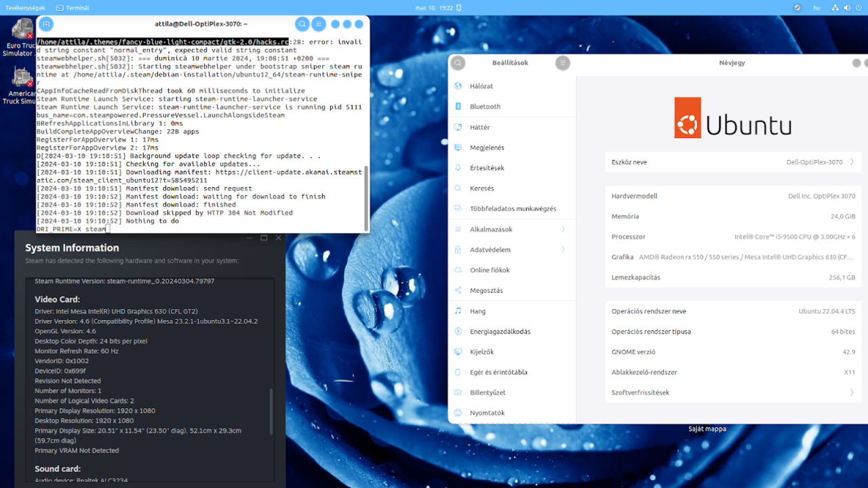868x488 pixels.
Task: Click the DeviceID: 0x699f line
Action: [x=60, y=371]
